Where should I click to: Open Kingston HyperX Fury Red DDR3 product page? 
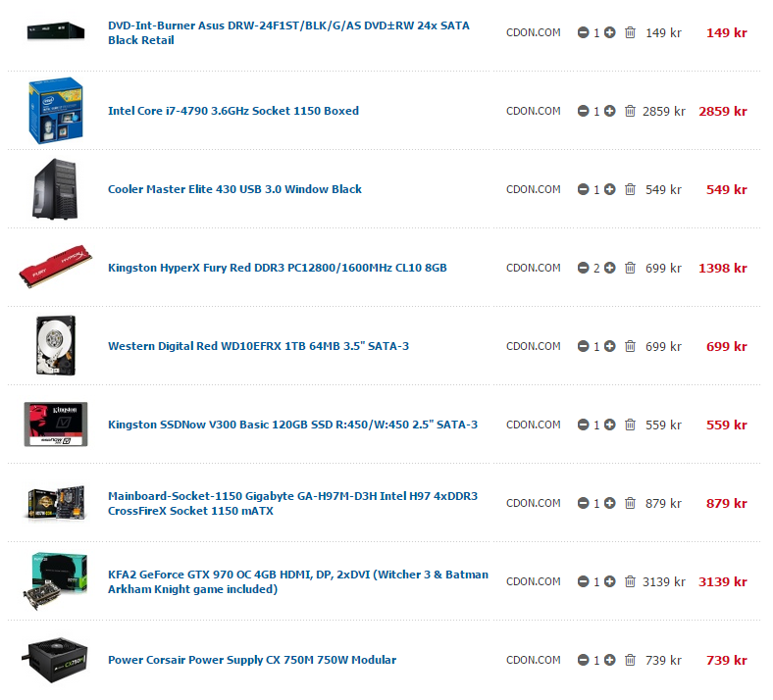point(277,268)
